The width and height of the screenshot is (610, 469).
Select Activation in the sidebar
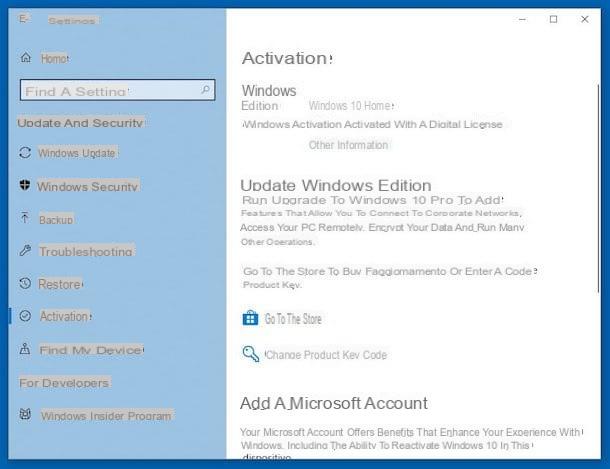(x=66, y=316)
